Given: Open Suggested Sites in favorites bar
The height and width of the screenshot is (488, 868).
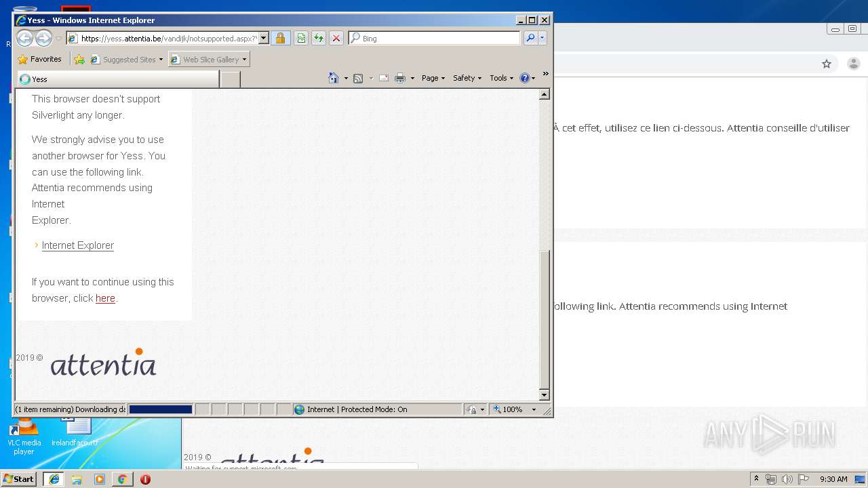Looking at the screenshot, I should click(x=127, y=60).
